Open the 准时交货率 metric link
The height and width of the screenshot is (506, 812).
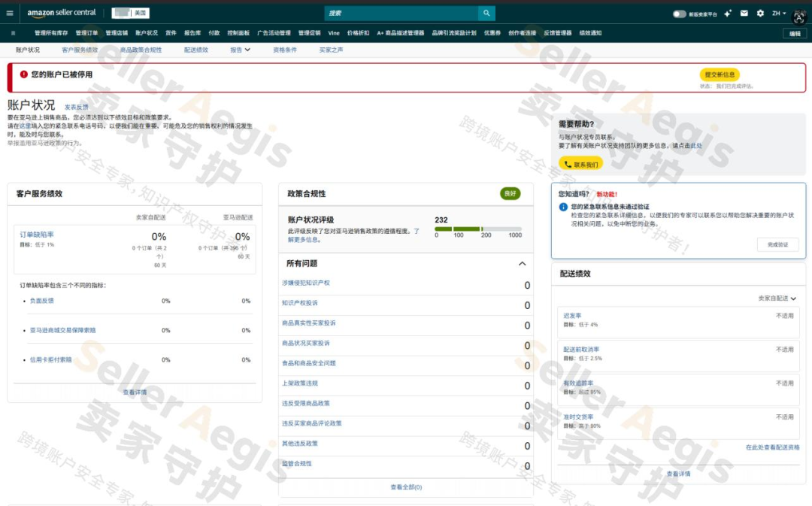pos(578,417)
